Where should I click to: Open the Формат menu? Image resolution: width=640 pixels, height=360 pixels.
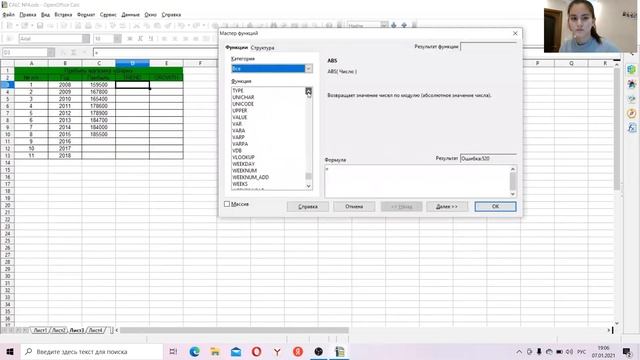(x=86, y=15)
